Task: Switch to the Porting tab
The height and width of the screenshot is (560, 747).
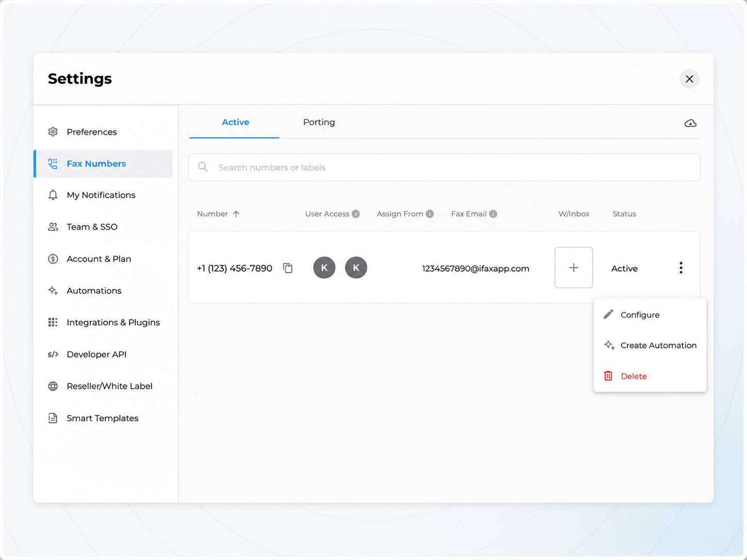Action: pyautogui.click(x=319, y=122)
